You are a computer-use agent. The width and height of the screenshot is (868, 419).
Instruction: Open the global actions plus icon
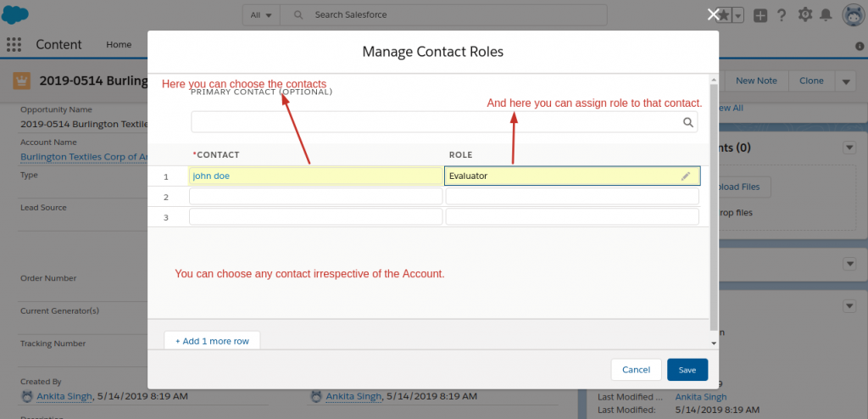pos(760,15)
